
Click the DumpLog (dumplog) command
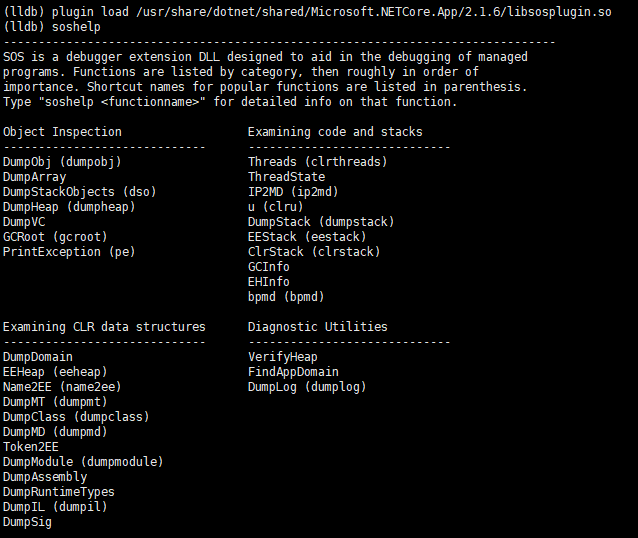(x=307, y=387)
